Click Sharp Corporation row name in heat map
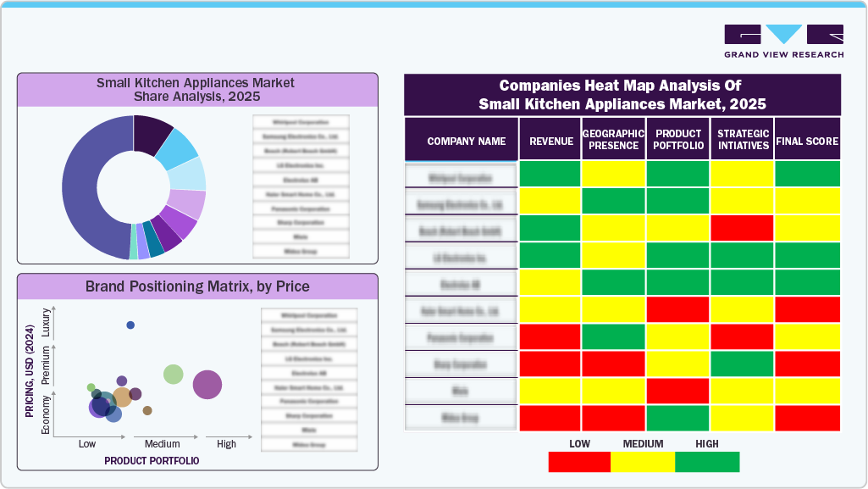This screenshot has width=868, height=489. pyautogui.click(x=461, y=364)
